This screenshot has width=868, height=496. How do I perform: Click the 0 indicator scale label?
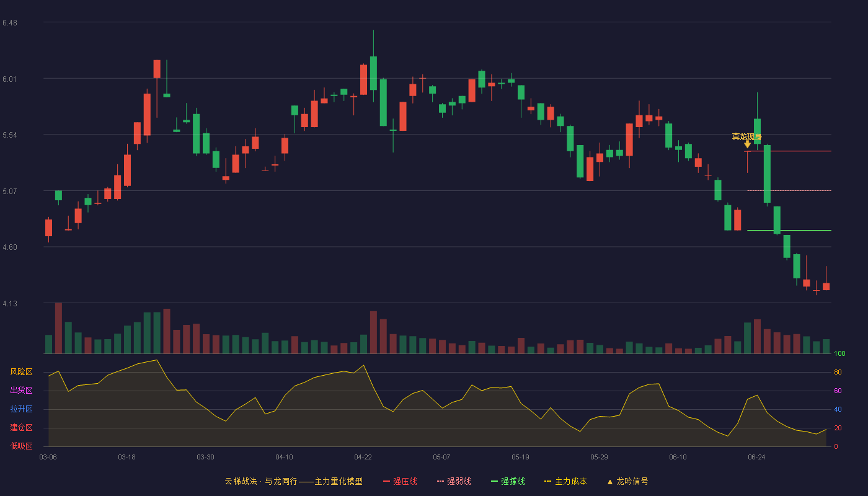836,446
